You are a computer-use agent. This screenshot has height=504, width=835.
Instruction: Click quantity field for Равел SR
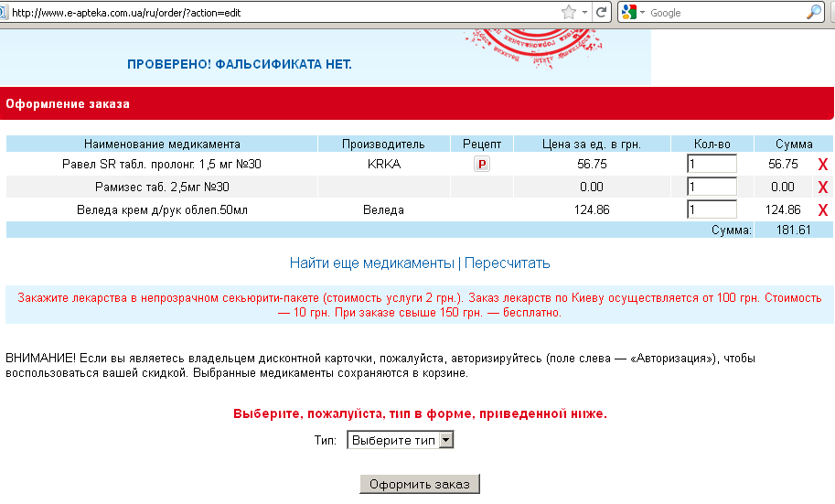[x=712, y=164]
